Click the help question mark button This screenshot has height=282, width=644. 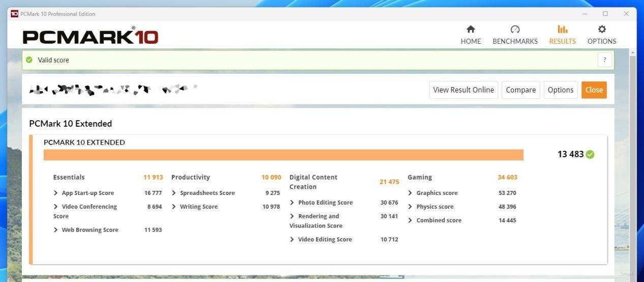click(604, 60)
